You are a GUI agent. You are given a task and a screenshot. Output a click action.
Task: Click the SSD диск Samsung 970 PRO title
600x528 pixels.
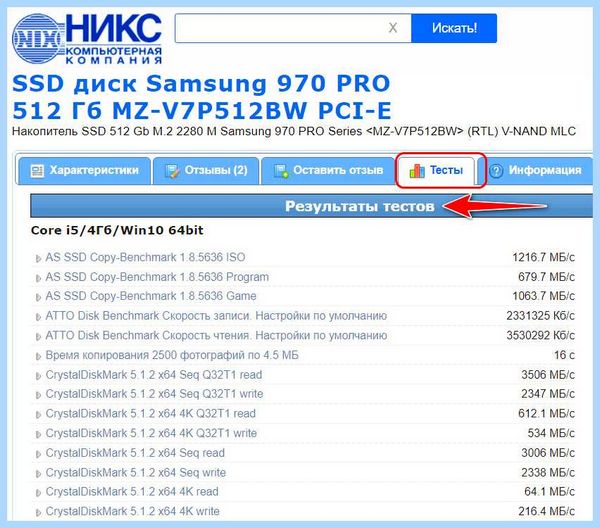(201, 98)
